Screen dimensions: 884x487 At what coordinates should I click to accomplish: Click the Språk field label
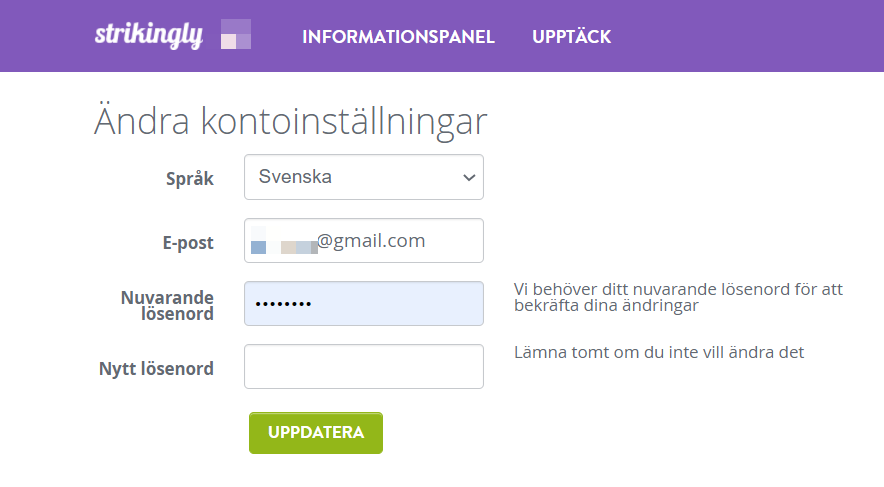189,179
